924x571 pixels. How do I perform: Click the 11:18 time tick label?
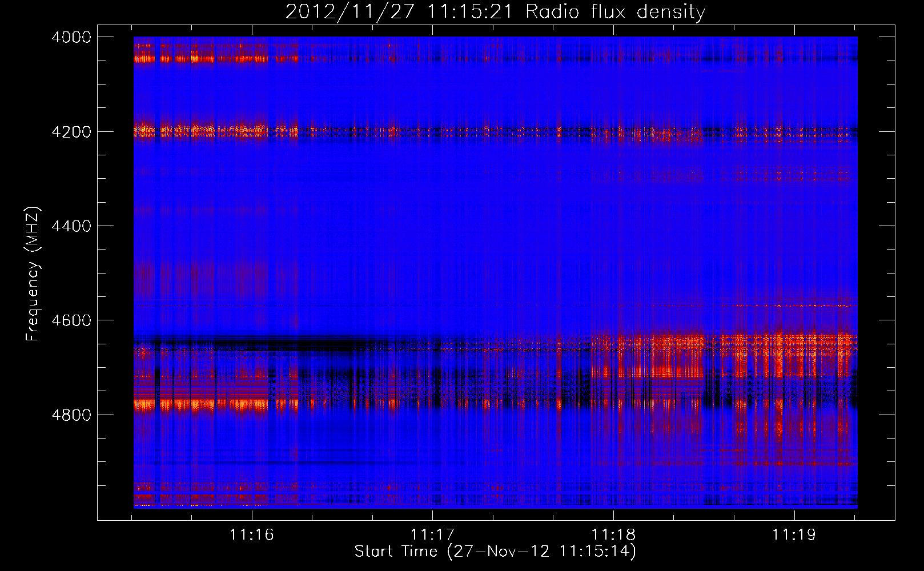(613, 534)
